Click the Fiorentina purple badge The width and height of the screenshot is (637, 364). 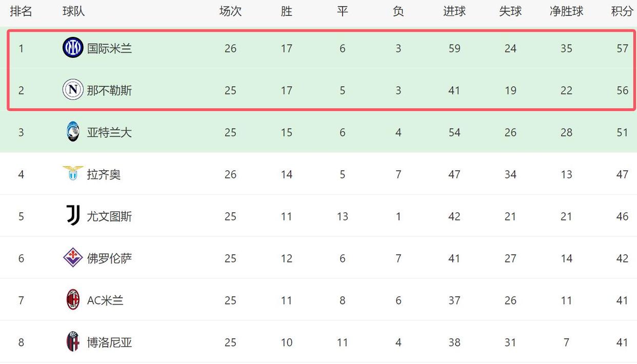coord(73,257)
